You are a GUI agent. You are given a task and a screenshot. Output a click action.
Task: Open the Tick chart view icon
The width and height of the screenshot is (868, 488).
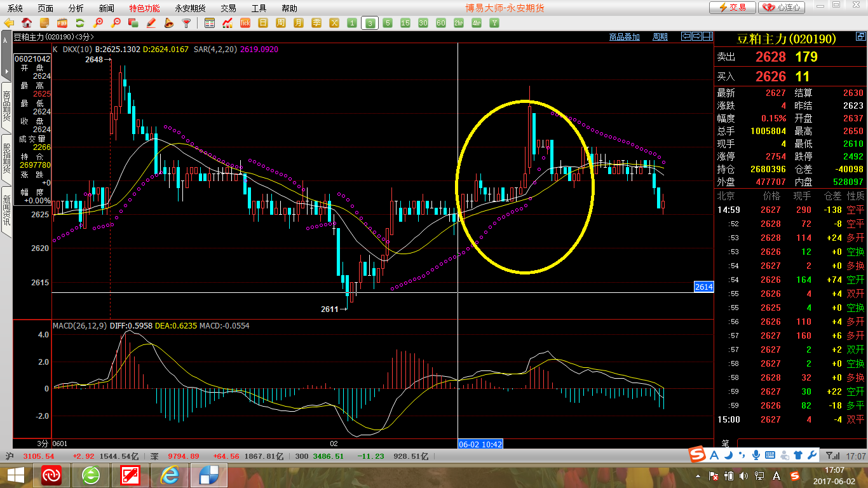click(245, 23)
